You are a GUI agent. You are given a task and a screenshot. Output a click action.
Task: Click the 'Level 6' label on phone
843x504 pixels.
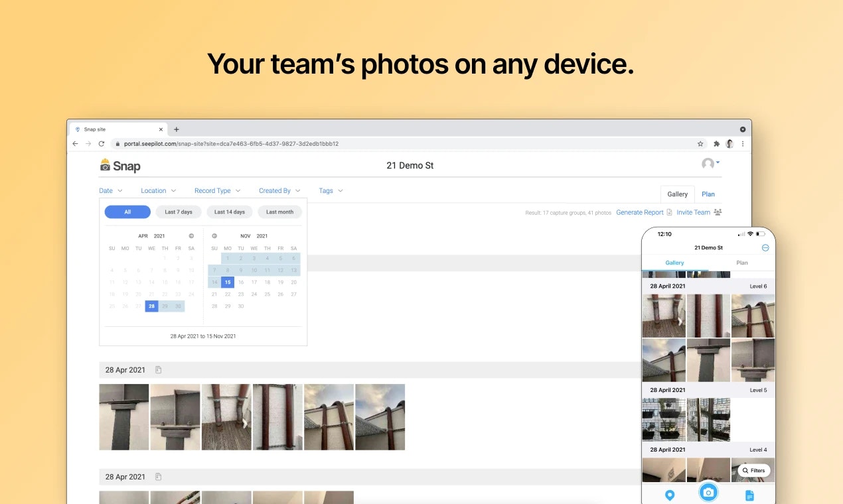tap(758, 286)
